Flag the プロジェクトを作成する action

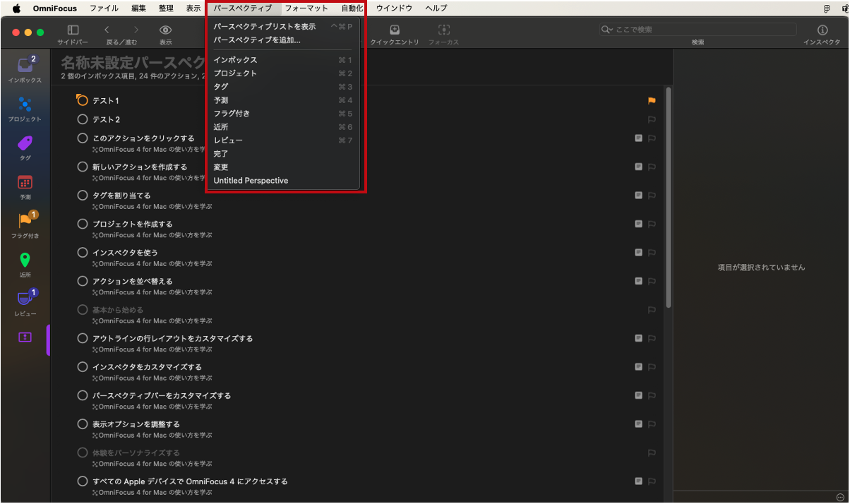tap(652, 224)
